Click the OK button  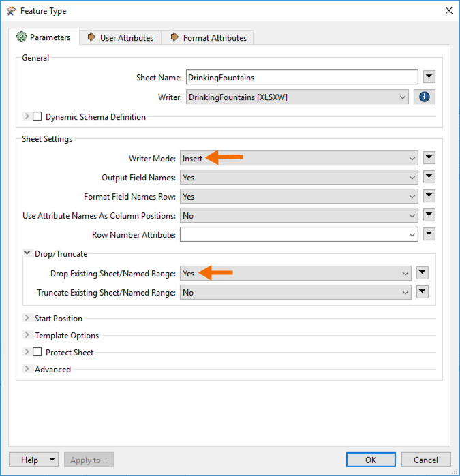(x=371, y=460)
